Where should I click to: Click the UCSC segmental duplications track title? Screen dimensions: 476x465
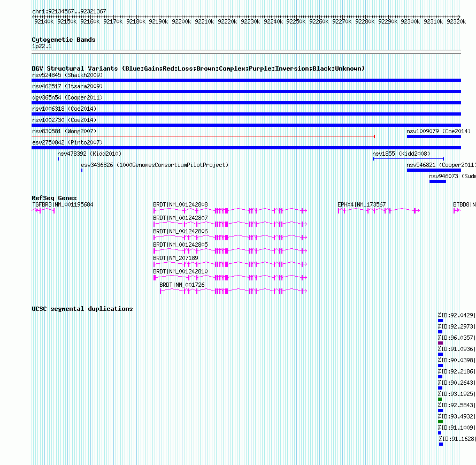pyautogui.click(x=82, y=309)
